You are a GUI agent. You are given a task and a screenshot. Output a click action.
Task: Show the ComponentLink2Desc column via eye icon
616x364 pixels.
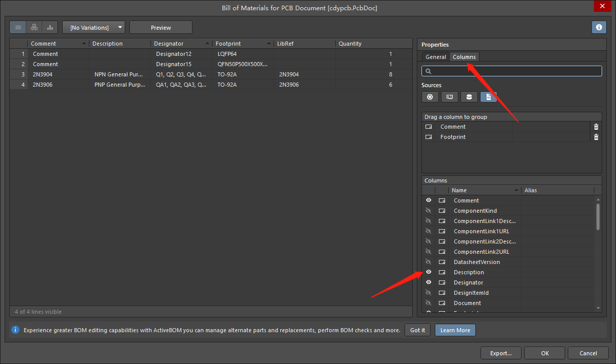tap(429, 241)
